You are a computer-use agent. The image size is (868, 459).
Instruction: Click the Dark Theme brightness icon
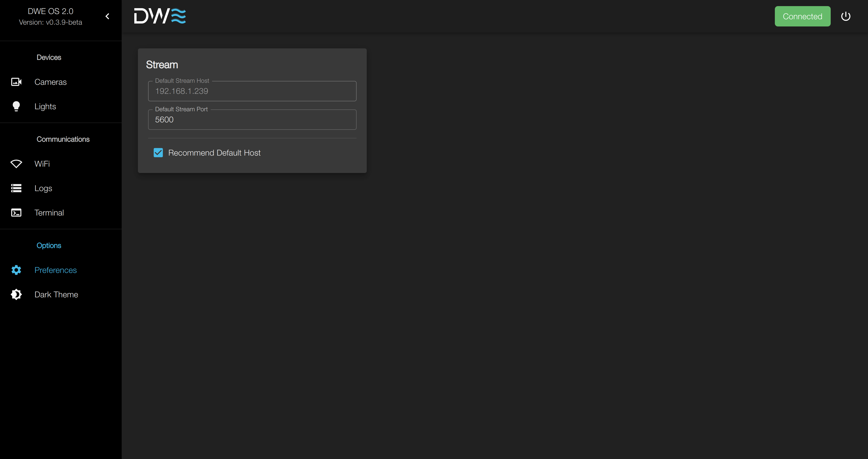point(16,295)
